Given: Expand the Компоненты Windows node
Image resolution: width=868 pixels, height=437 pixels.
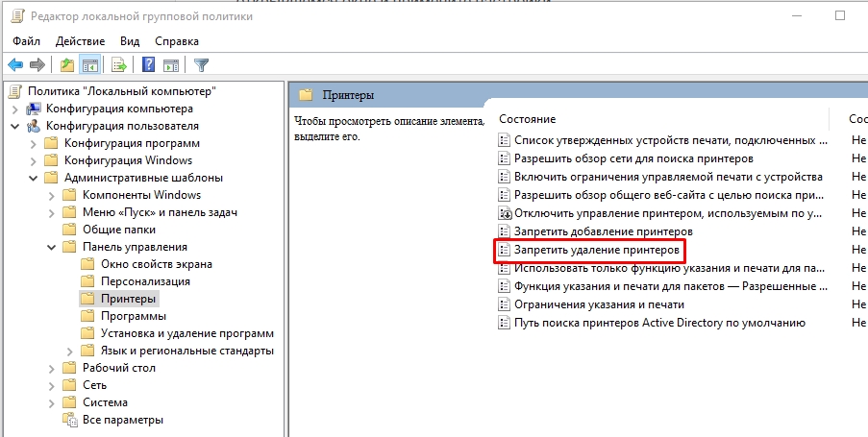Looking at the screenshot, I should click(52, 195).
